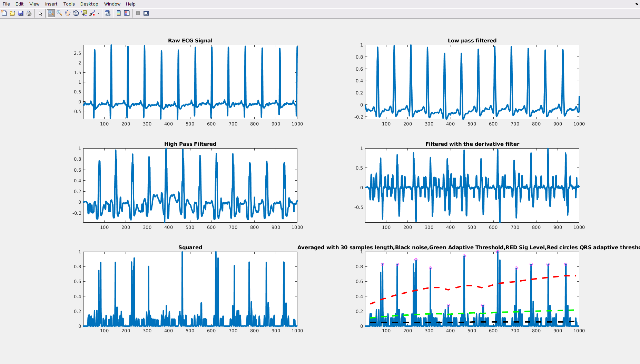Open the Insert menu
The height and width of the screenshot is (364, 640).
click(x=51, y=4)
